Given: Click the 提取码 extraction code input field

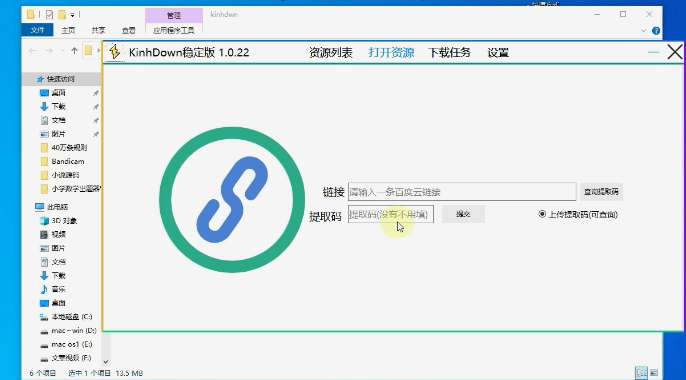Looking at the screenshot, I should [x=391, y=214].
